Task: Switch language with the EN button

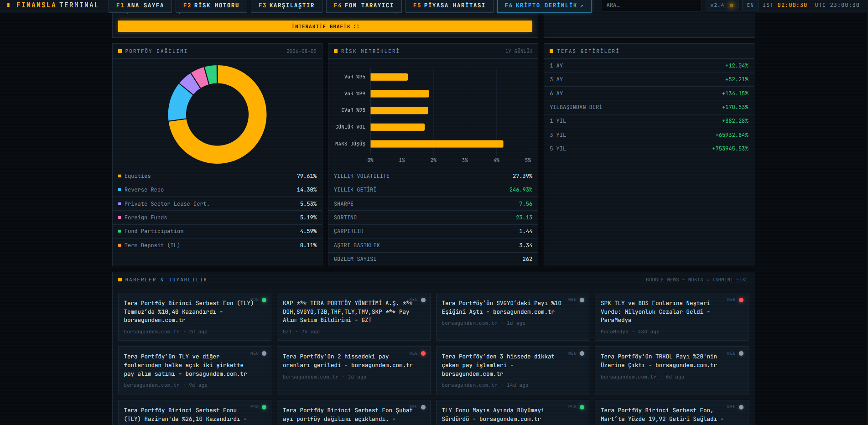Action: tap(750, 5)
